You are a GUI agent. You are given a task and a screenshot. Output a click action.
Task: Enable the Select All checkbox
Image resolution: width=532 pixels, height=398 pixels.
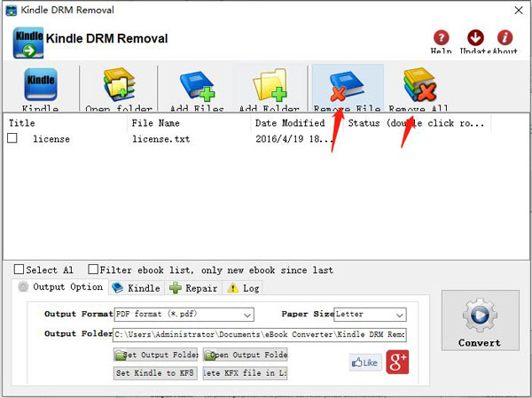tap(20, 269)
